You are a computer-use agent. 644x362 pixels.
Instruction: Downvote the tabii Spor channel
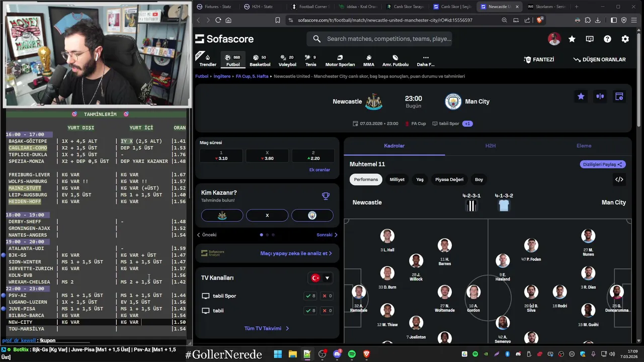(x=327, y=296)
